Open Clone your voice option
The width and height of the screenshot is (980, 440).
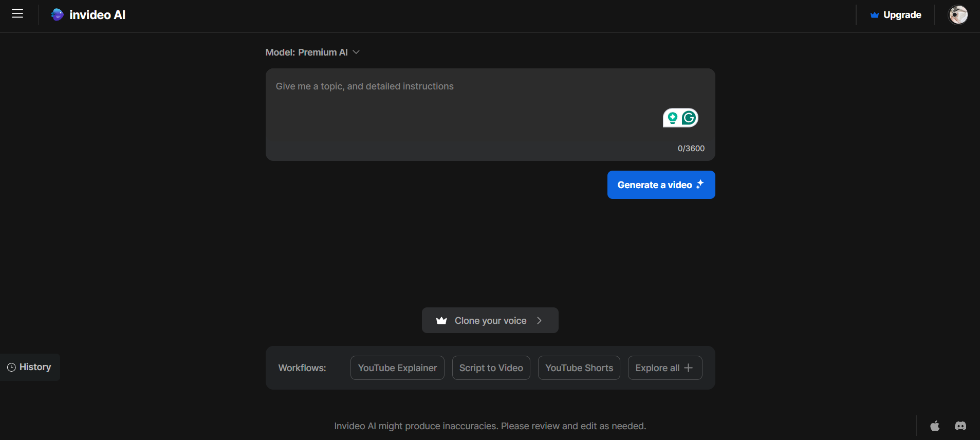pyautogui.click(x=490, y=320)
